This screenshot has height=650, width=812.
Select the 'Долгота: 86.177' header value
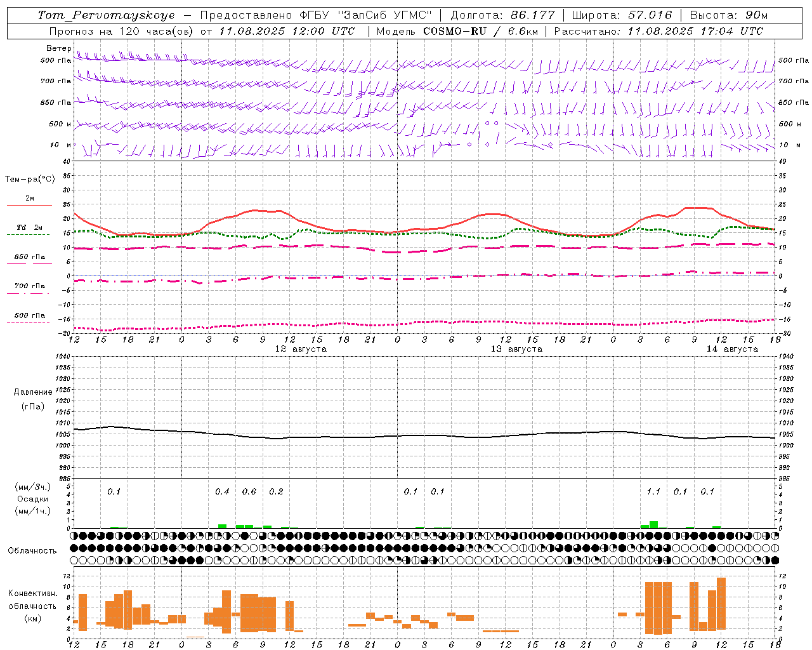click(x=503, y=15)
